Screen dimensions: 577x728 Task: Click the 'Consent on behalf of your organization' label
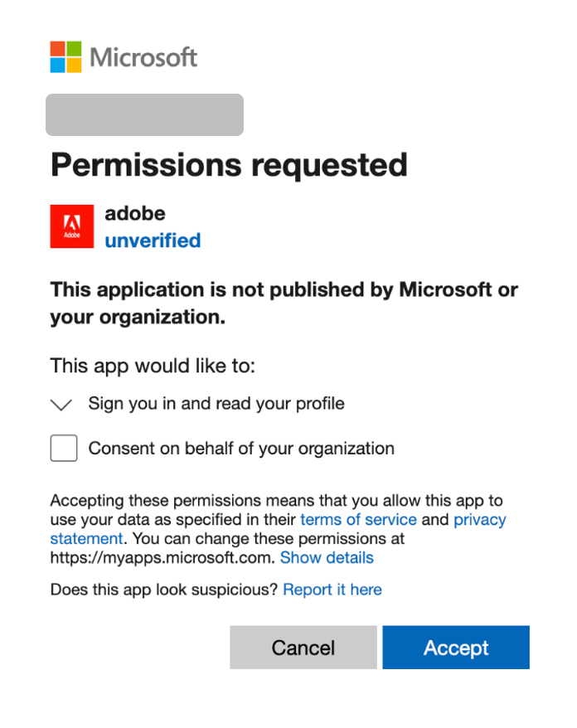tap(241, 449)
